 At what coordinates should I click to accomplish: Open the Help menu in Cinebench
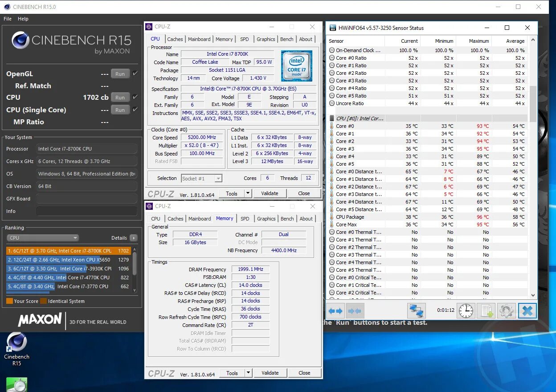tap(23, 19)
